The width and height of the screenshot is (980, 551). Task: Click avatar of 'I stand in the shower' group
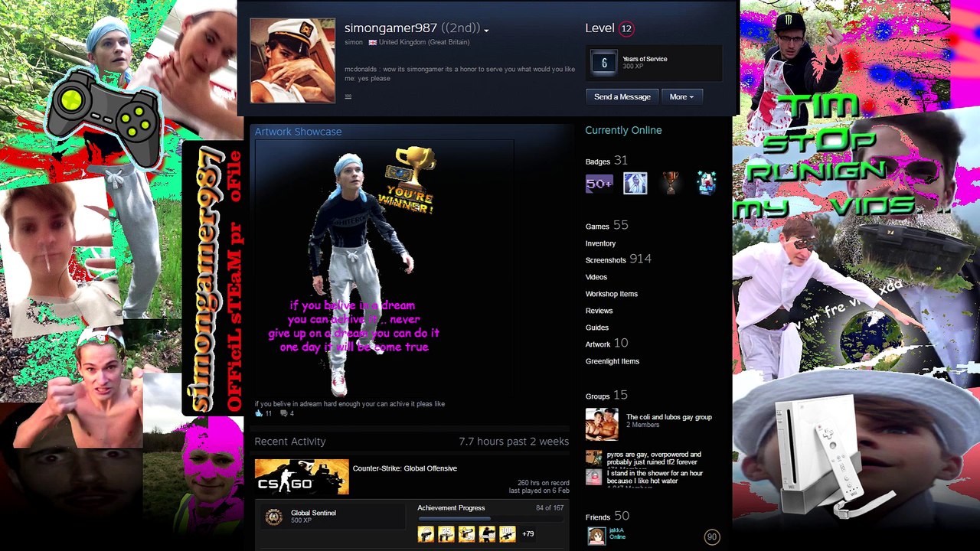click(593, 477)
